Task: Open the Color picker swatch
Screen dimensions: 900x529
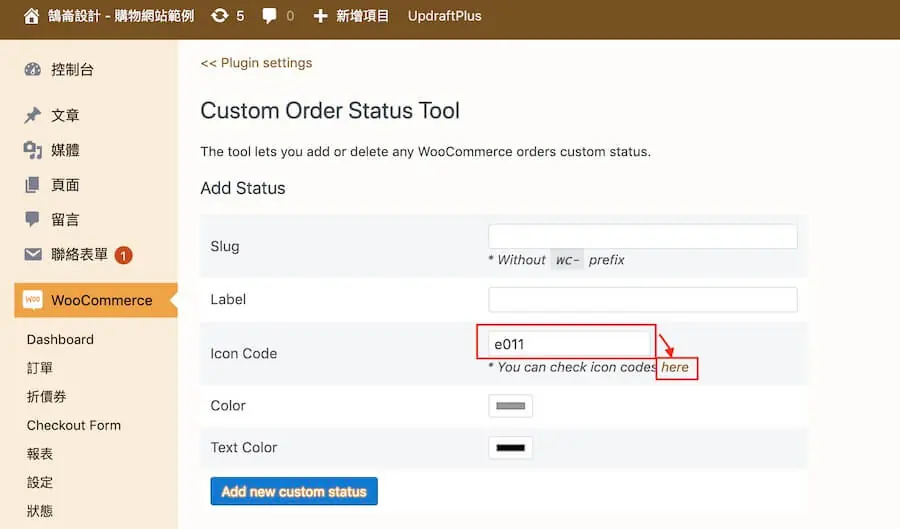Action: tap(510, 406)
